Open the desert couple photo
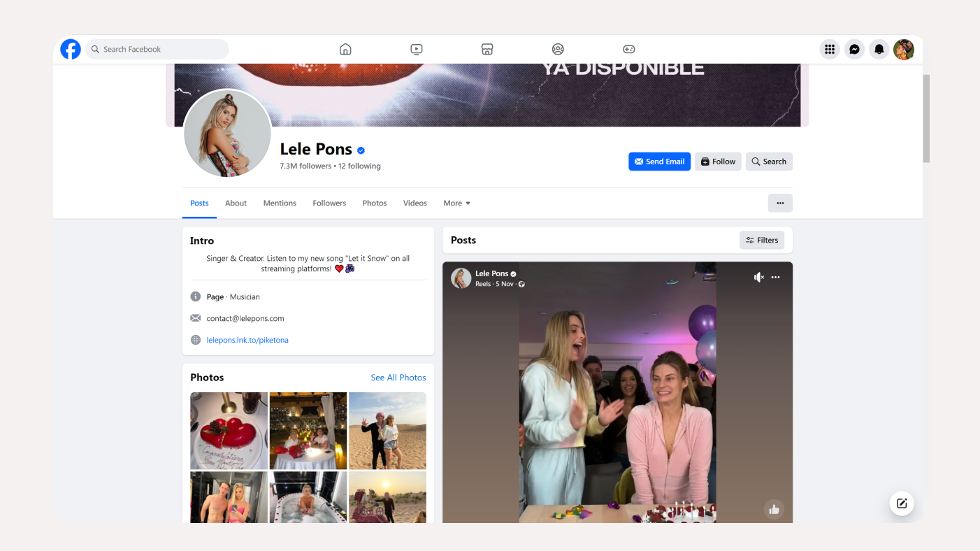The width and height of the screenshot is (980, 551). (x=387, y=431)
